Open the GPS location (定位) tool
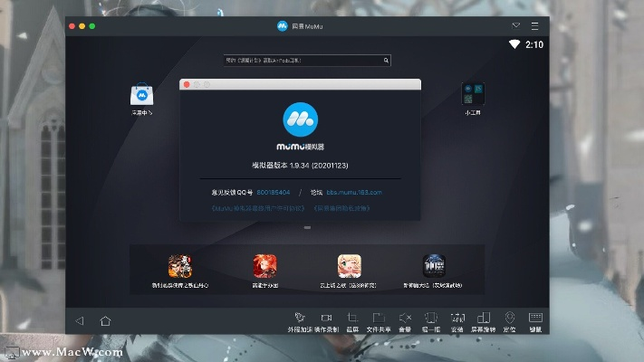Image resolution: width=644 pixels, height=362 pixels. tap(509, 318)
